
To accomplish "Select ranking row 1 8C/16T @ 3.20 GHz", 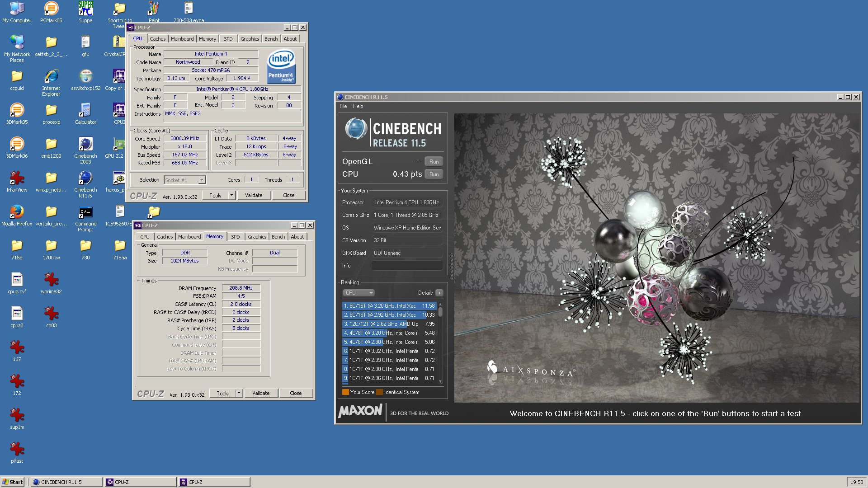I will pyautogui.click(x=389, y=306).
